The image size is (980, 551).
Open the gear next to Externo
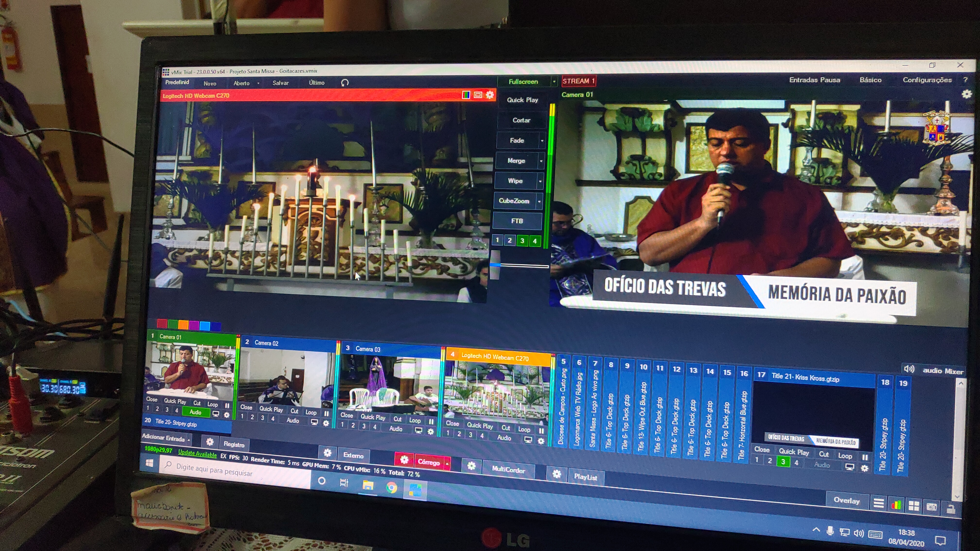[328, 453]
